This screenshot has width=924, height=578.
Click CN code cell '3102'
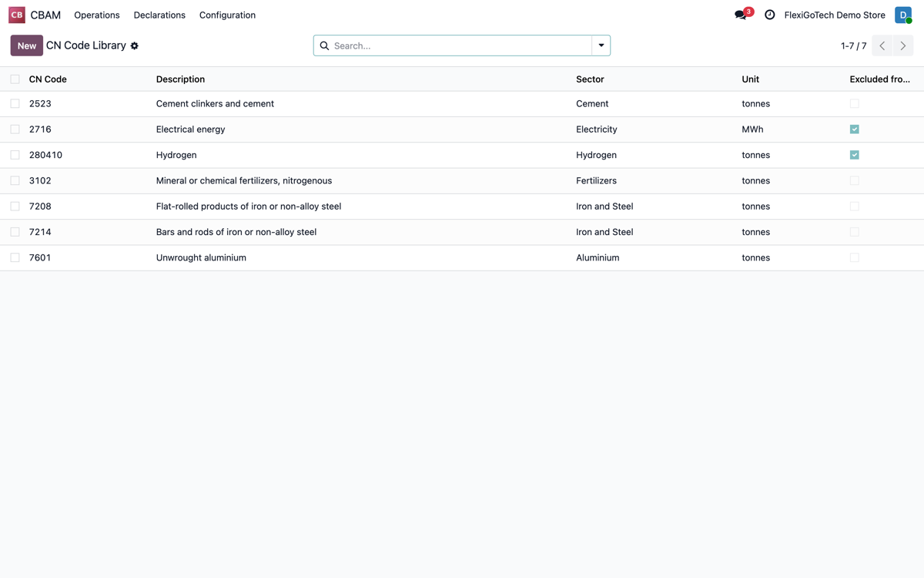pos(40,180)
